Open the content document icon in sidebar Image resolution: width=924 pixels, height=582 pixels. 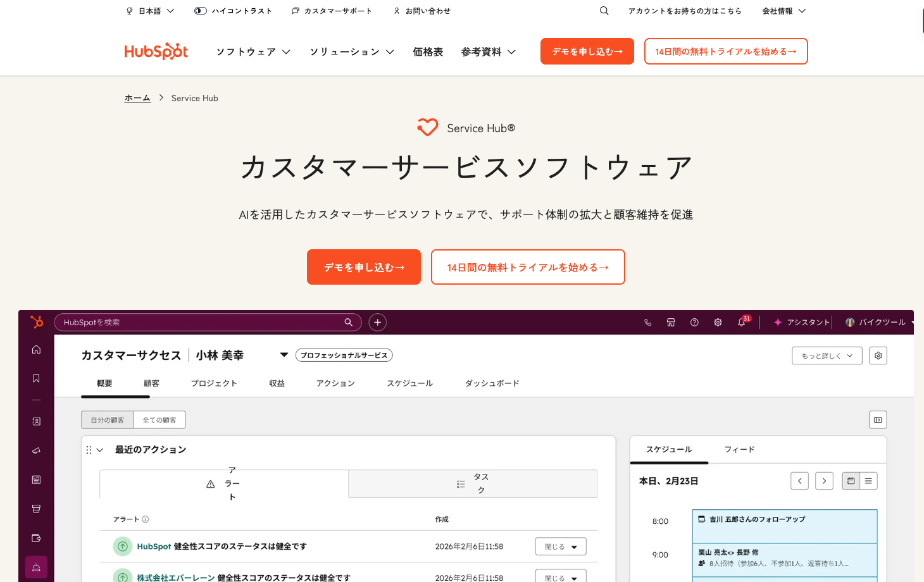(x=36, y=480)
